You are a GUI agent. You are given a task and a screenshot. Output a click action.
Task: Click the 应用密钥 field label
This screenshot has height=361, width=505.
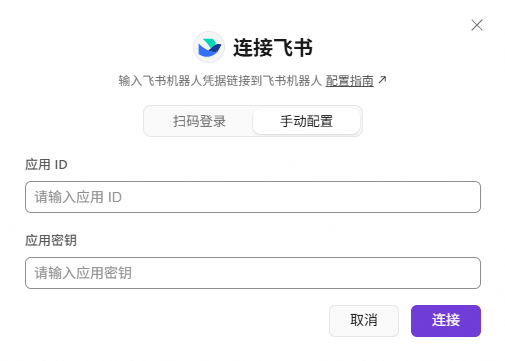point(51,240)
